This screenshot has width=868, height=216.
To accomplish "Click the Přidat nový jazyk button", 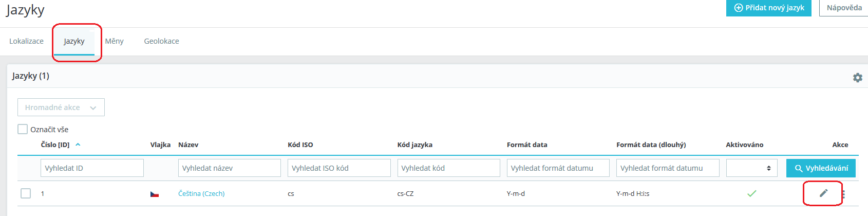I will (x=768, y=8).
